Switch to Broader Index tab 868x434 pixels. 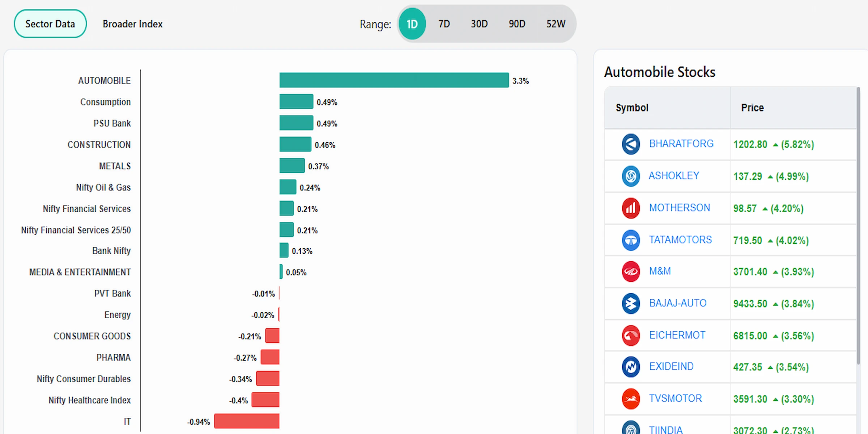click(x=133, y=24)
